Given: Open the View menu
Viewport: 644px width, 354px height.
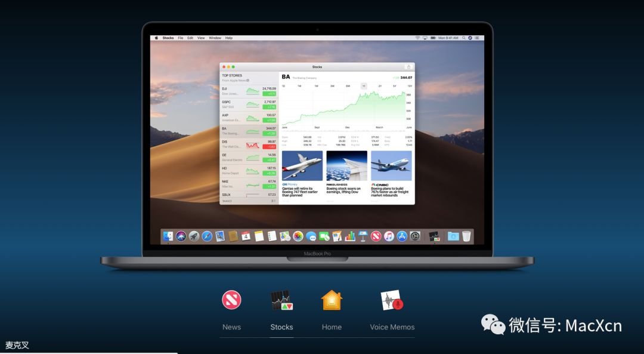Looking at the screenshot, I should (x=201, y=38).
